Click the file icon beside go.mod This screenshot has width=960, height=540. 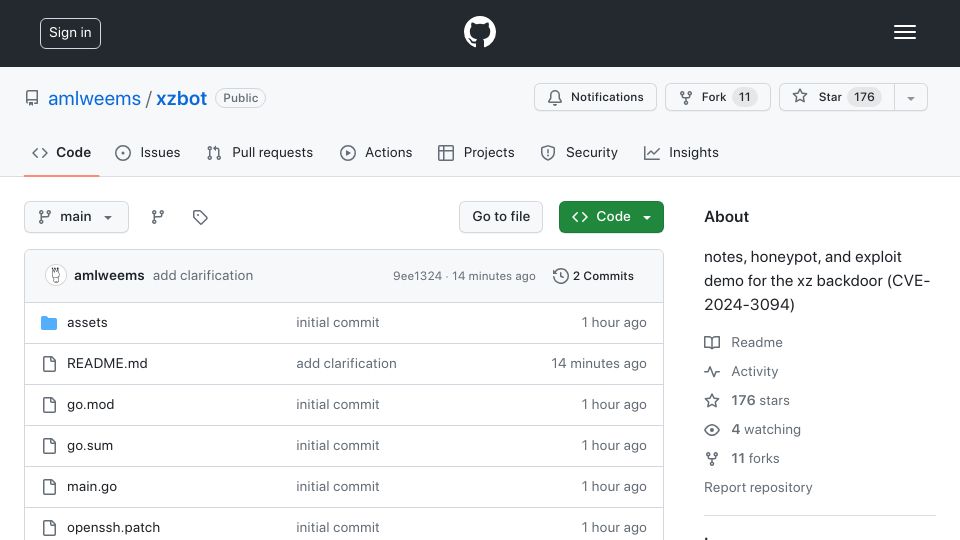(49, 405)
